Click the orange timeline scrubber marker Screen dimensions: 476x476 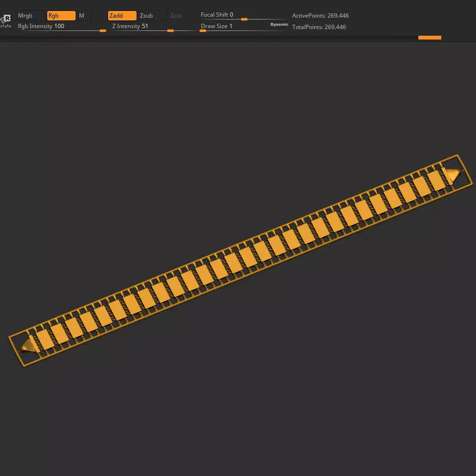click(x=429, y=38)
